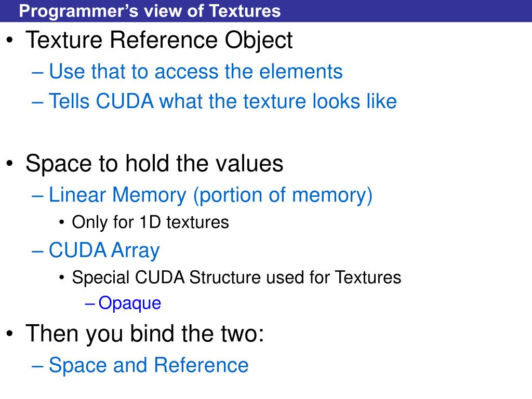This screenshot has height=399, width=532.
Task: Click the bullet before 'Then you bind the two'
Action: [10, 334]
